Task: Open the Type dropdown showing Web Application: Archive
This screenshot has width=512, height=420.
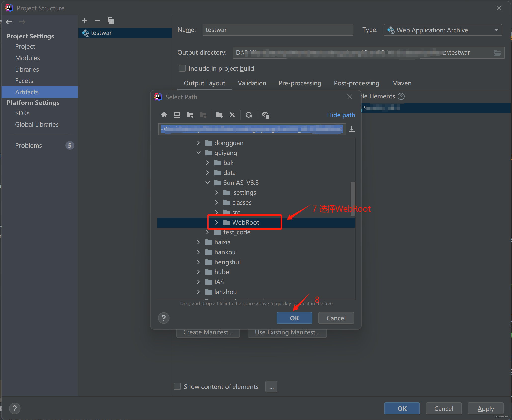Action: point(496,30)
